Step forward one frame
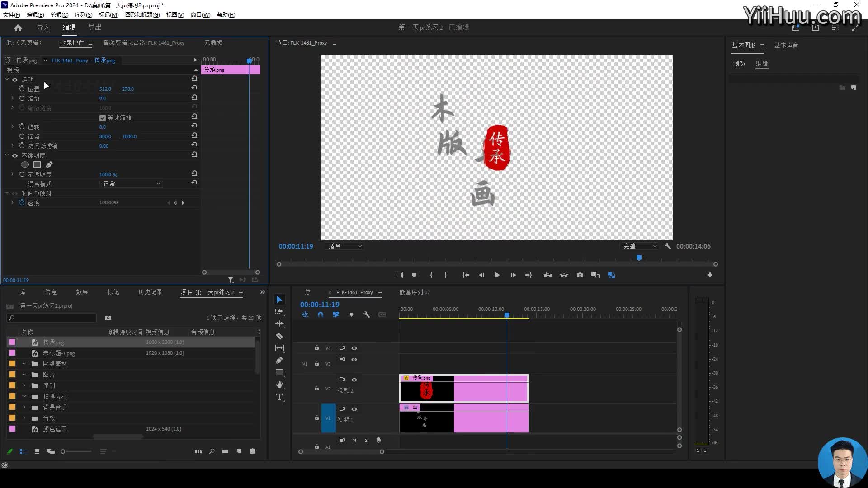Screen dimensions: 868x488 coord(513,275)
